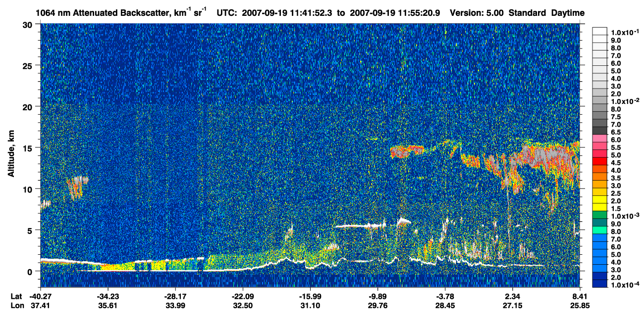Click the 'Version: 5.00' label
Image resolution: width=644 pixels, height=330 pixels.
click(x=478, y=13)
